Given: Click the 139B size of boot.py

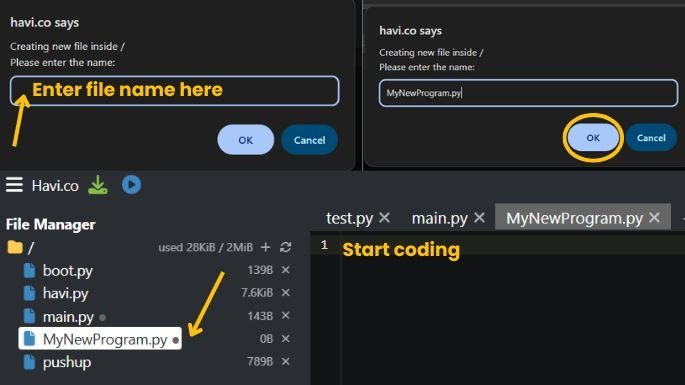Looking at the screenshot, I should click(x=260, y=270).
